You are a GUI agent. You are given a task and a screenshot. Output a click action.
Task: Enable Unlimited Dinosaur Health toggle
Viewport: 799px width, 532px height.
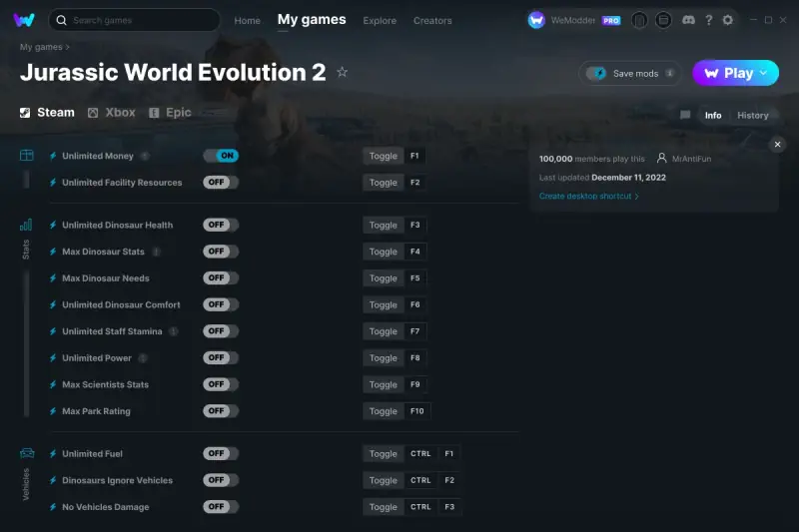(x=221, y=225)
